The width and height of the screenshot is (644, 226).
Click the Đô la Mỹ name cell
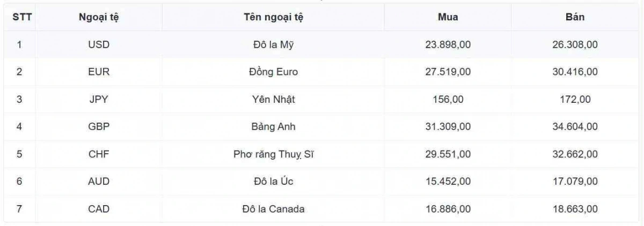pyautogui.click(x=273, y=45)
